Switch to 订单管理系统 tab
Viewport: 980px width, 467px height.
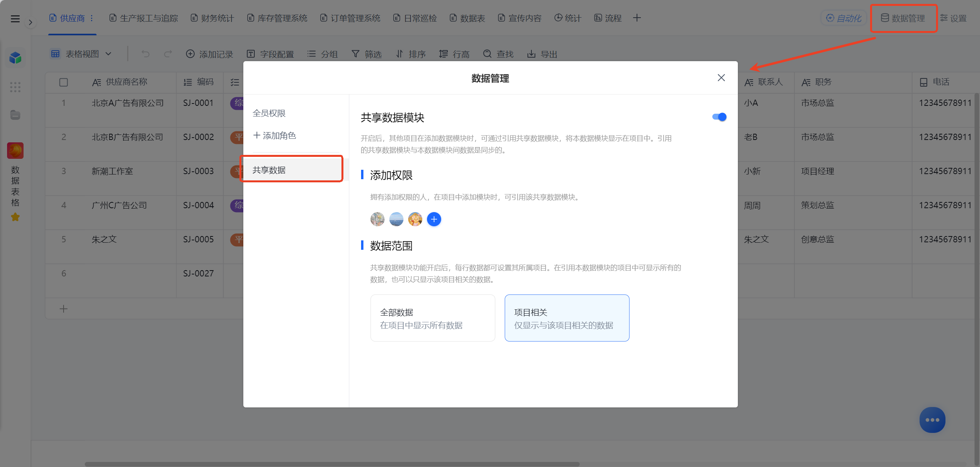(x=350, y=18)
